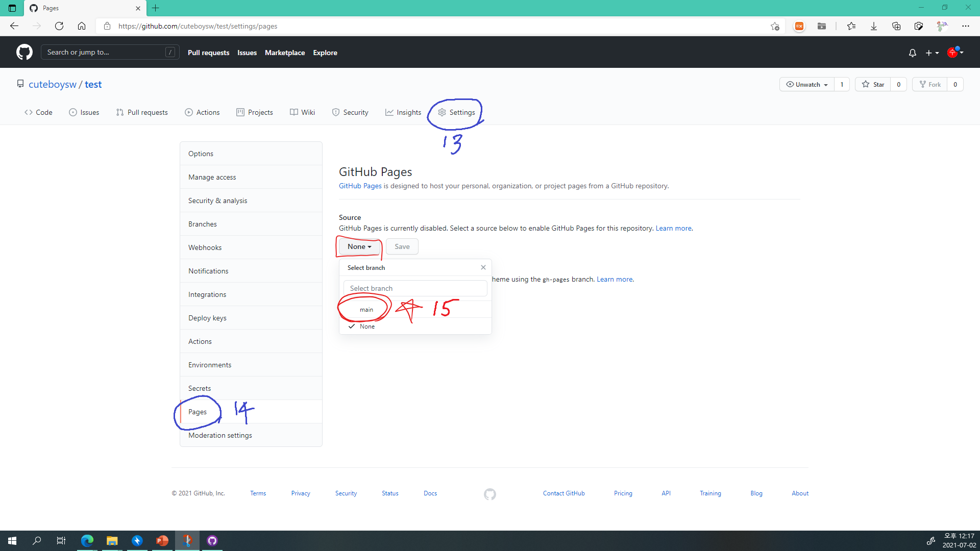Click the Save button
980x551 pixels.
pyautogui.click(x=402, y=246)
